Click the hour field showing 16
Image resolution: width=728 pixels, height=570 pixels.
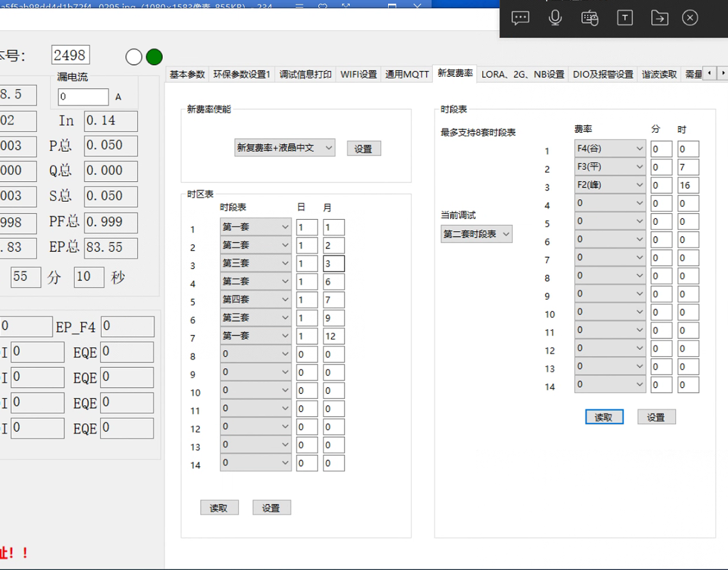tap(688, 186)
